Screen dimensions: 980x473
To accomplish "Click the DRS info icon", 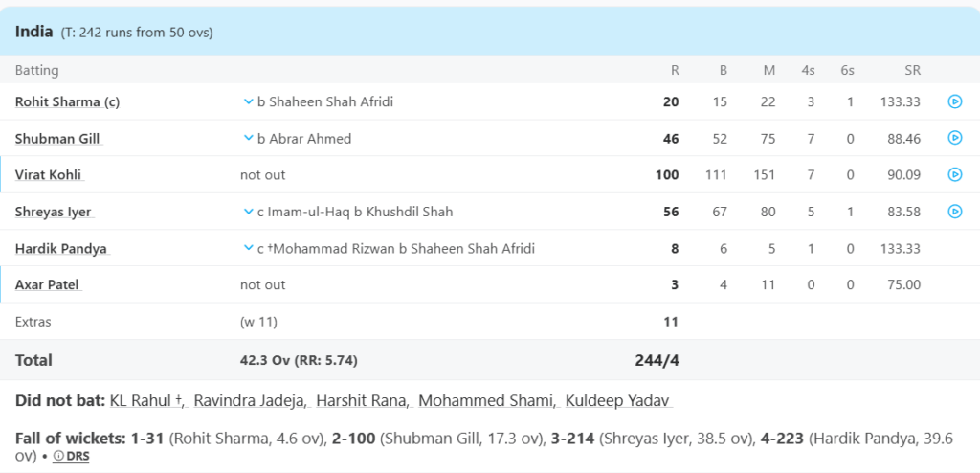I will (x=58, y=457).
